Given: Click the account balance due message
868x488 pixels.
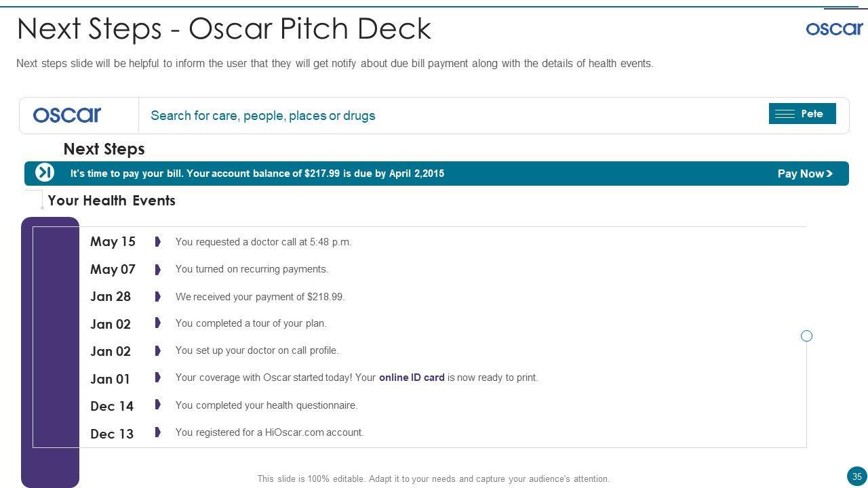Looking at the screenshot, I should (x=257, y=174).
